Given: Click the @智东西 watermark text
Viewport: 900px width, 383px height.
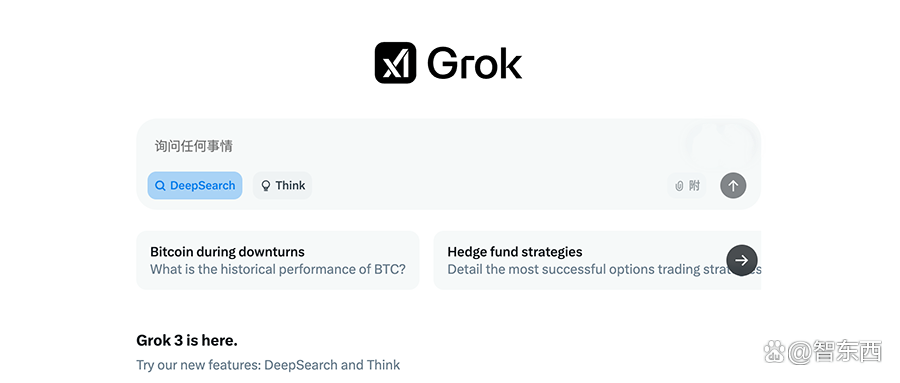Looking at the screenshot, I should click(835, 351).
